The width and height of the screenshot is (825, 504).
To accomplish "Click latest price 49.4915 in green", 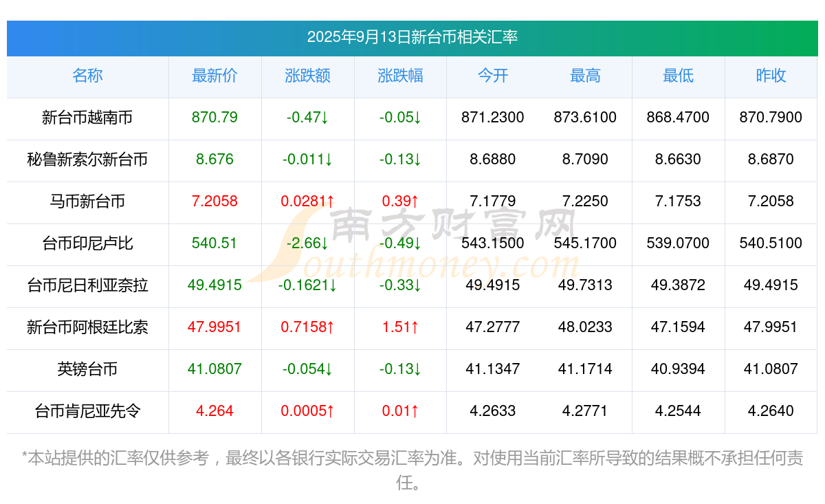I will [x=215, y=285].
